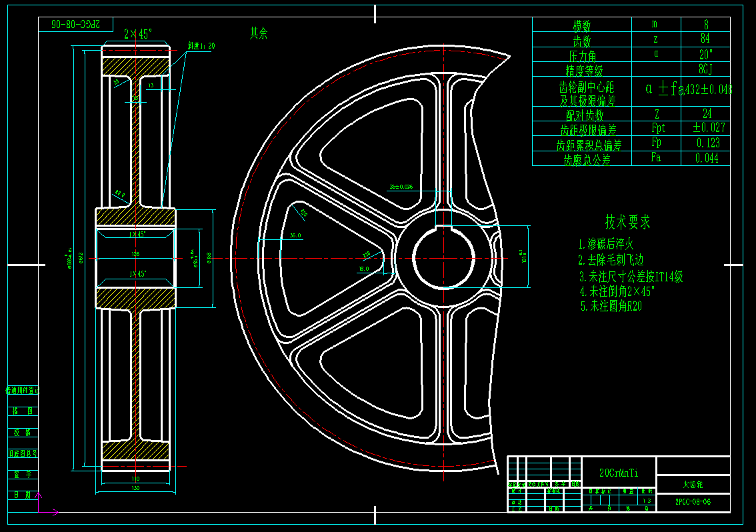This screenshot has height=532, width=756.
Task: Select the "齿廓总公差" row label
Action: tap(587, 160)
